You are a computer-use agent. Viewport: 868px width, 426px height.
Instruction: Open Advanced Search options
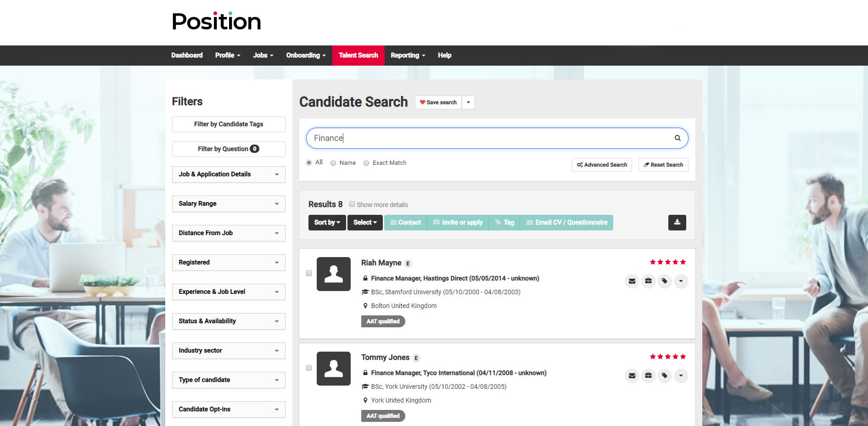602,165
